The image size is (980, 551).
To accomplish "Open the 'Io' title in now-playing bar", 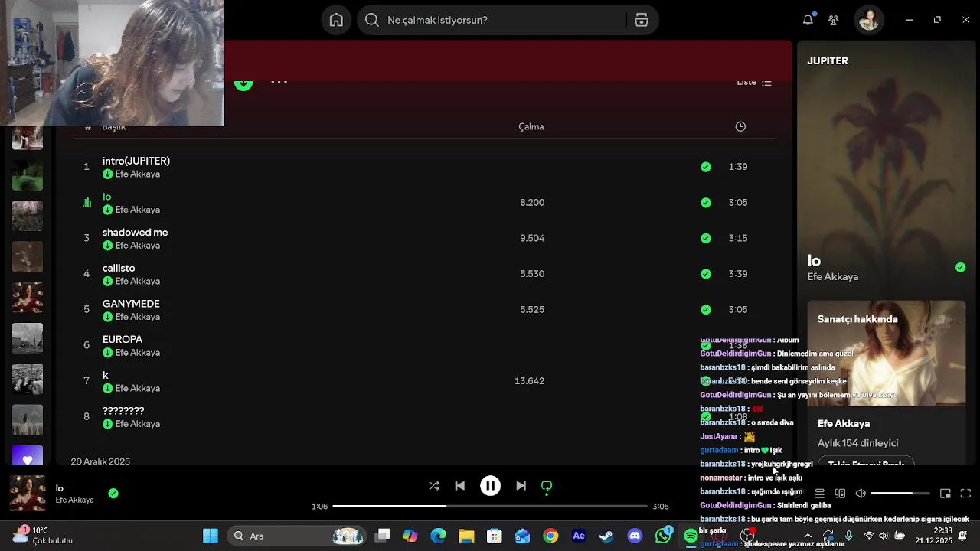I will 60,488.
